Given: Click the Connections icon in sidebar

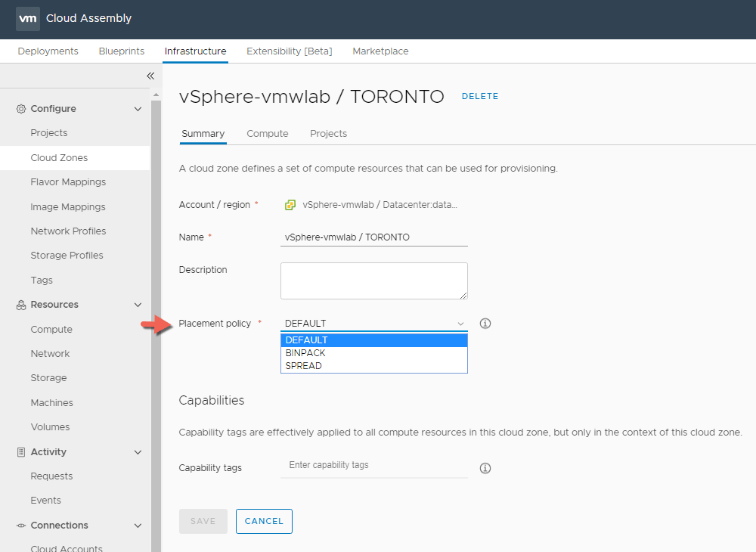Looking at the screenshot, I should 21,526.
